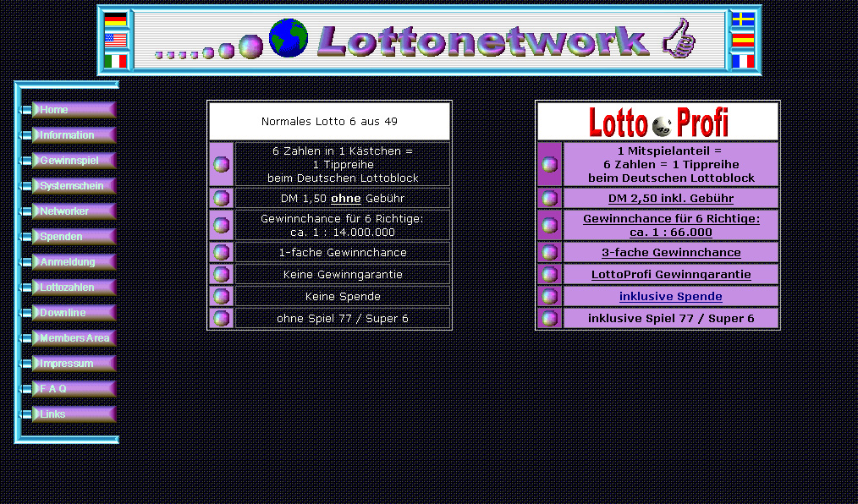Click the blue globe in the banner
858x504 pixels.
[x=289, y=38]
